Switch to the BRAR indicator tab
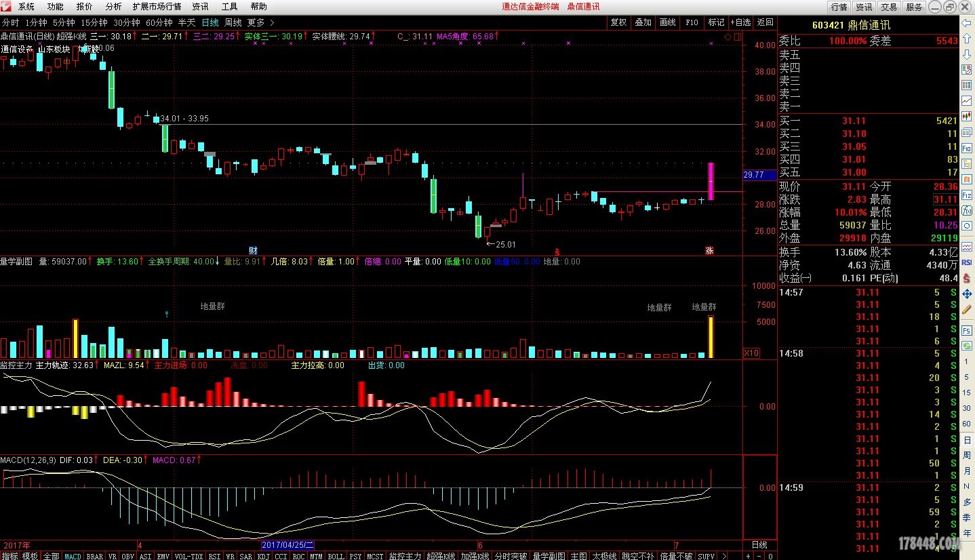This screenshot has height=560, width=975. tap(95, 556)
